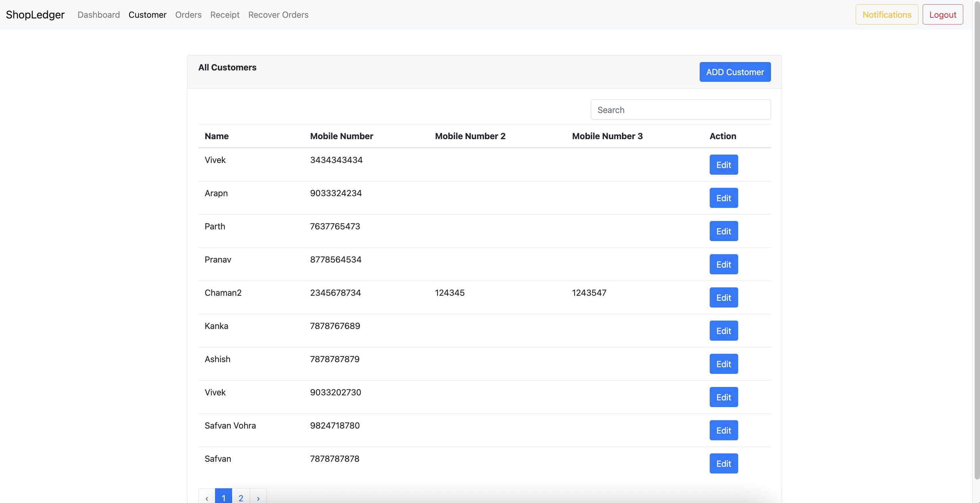Open the Receipt nav link
Screen dimensions: 980x503
[225, 14]
